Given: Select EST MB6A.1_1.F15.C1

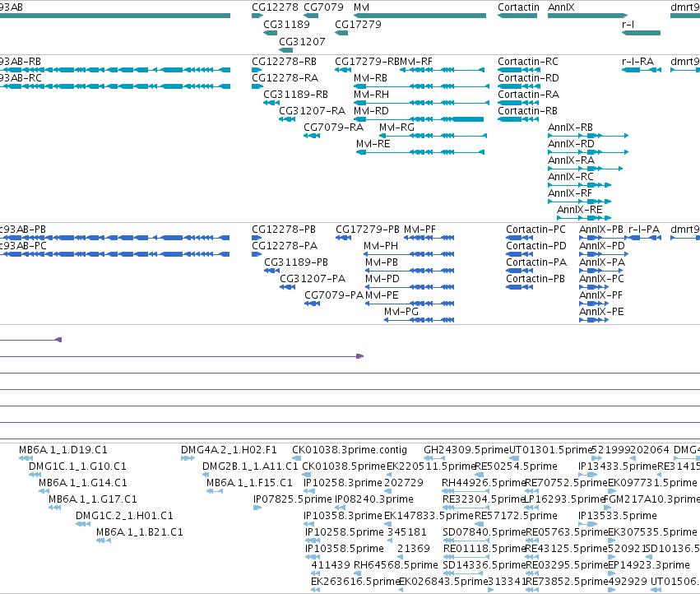Looking at the screenshot, I should coord(249,483).
